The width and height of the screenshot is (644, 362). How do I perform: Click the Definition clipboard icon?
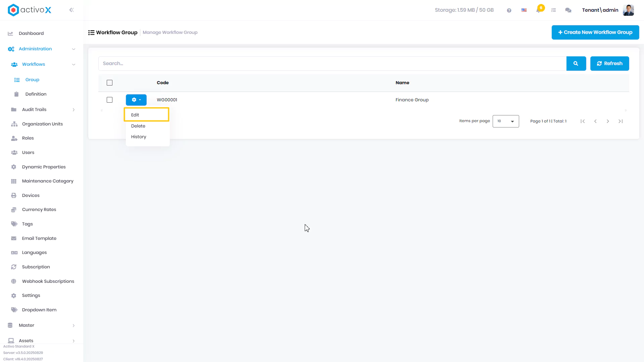click(x=16, y=94)
